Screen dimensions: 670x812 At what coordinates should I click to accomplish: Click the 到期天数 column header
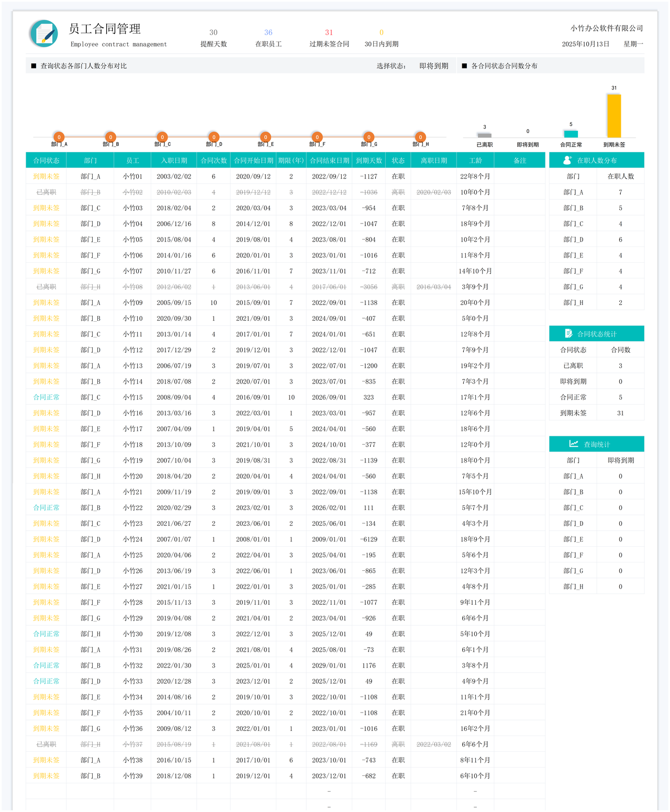point(369,161)
